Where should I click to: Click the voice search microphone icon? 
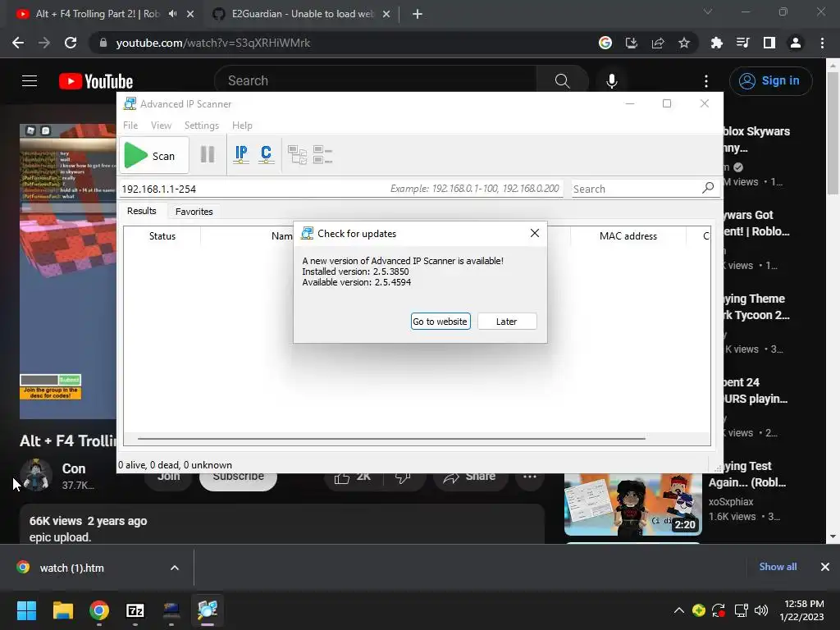pos(612,81)
